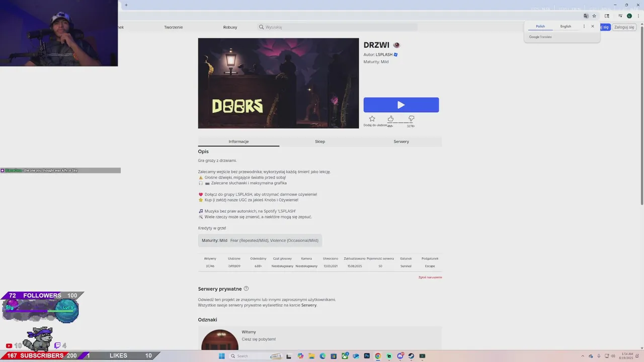Show hidden system tray icons
This screenshot has width=644, height=362.
pos(583,356)
